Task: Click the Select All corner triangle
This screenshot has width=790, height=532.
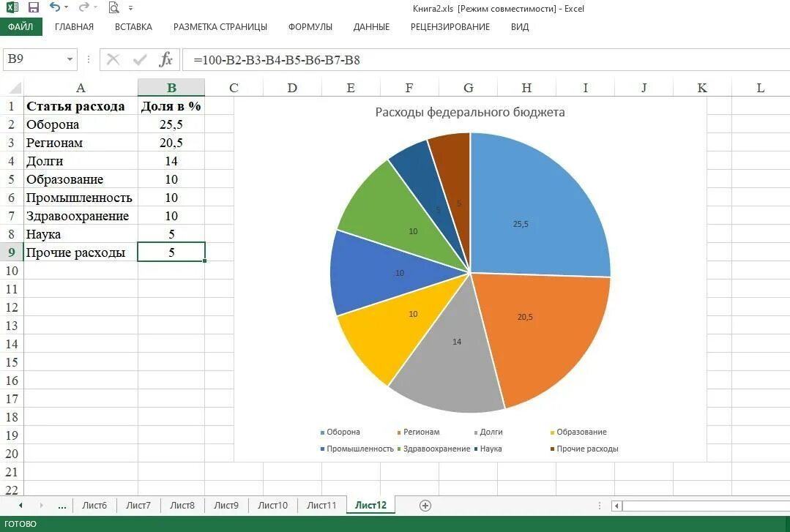Action: pos(15,88)
